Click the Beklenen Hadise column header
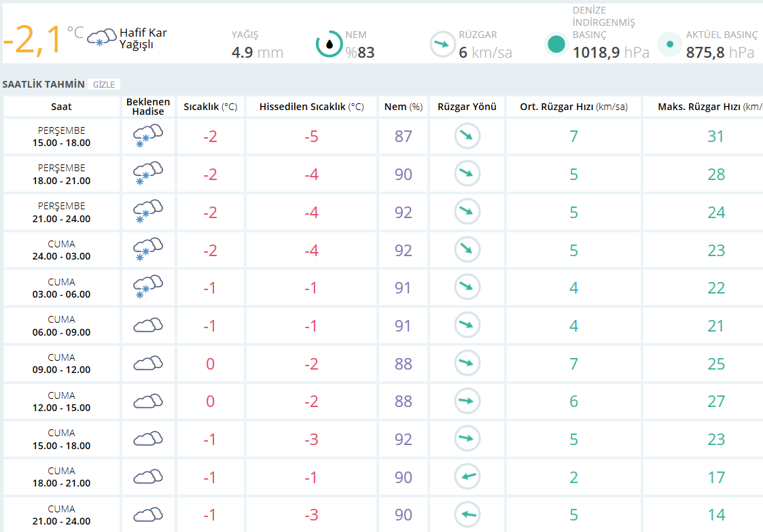The height and width of the screenshot is (532, 763). tap(148, 107)
